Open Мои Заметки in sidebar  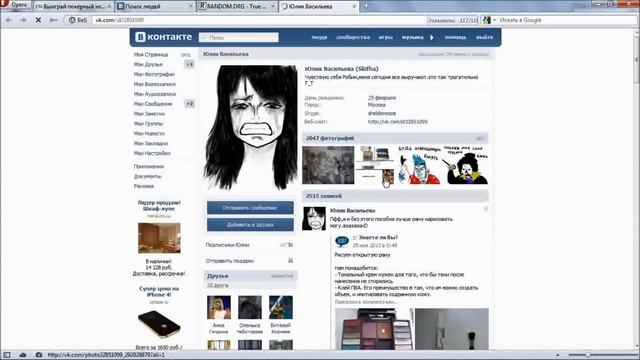point(149,113)
